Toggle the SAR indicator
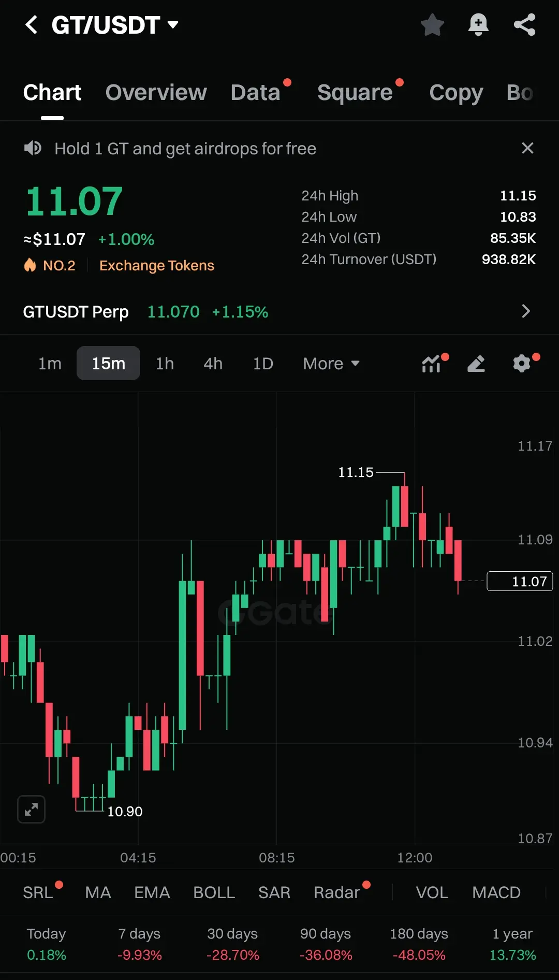This screenshot has height=980, width=559. click(274, 892)
